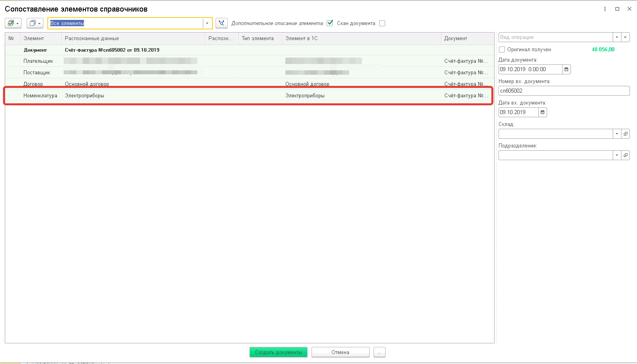Click the № column header
This screenshot has height=364, width=637.
(13, 39)
